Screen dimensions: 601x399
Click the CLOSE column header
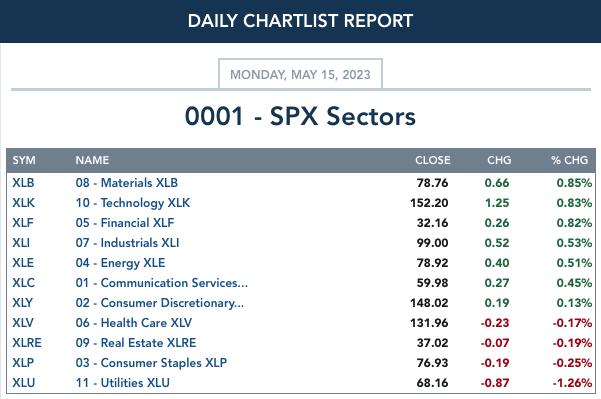[433, 160]
